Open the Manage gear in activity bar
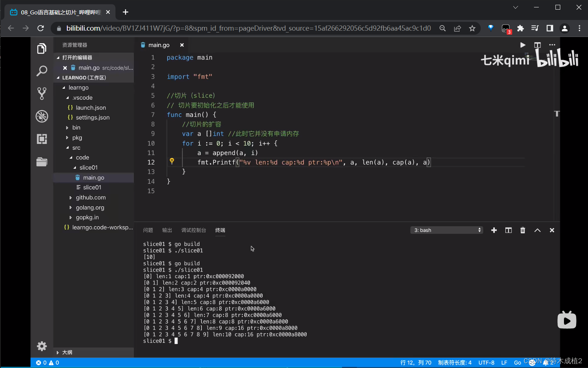 (x=42, y=346)
